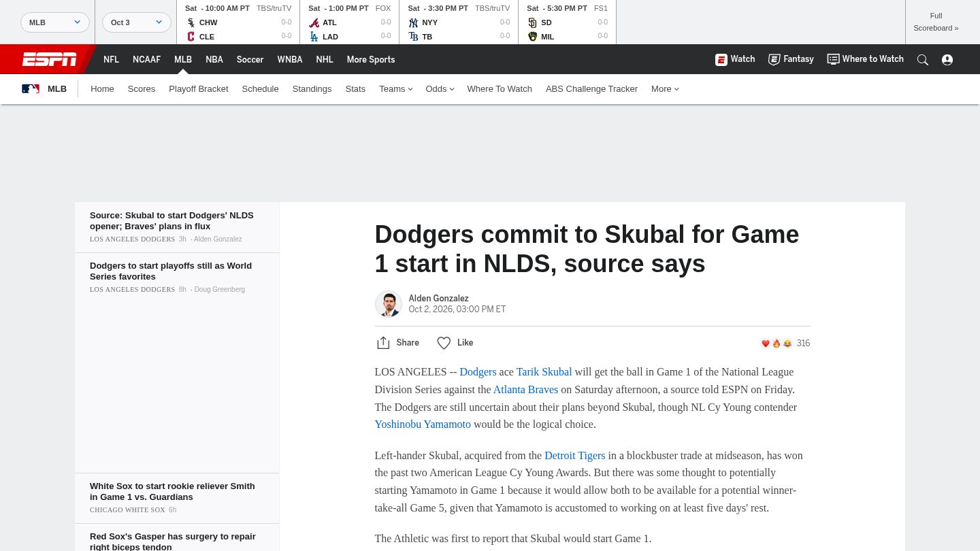
Task: Go to the Scores tab
Action: click(142, 89)
